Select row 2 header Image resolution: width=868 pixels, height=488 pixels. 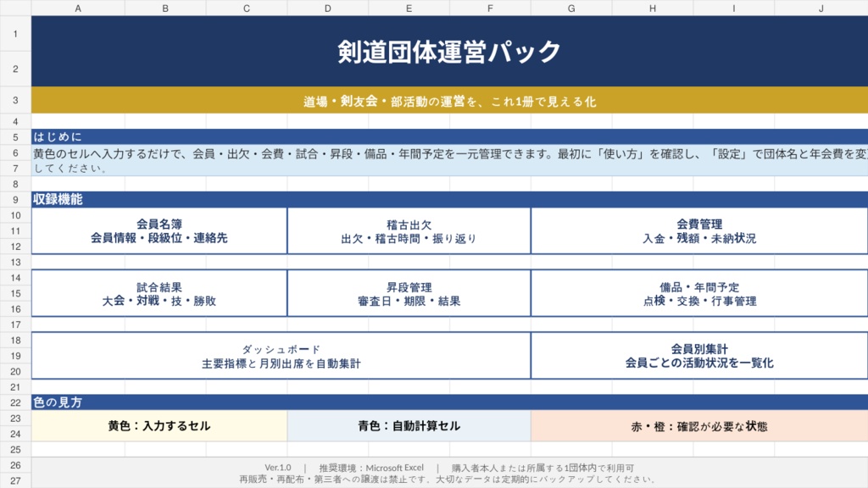coord(15,69)
